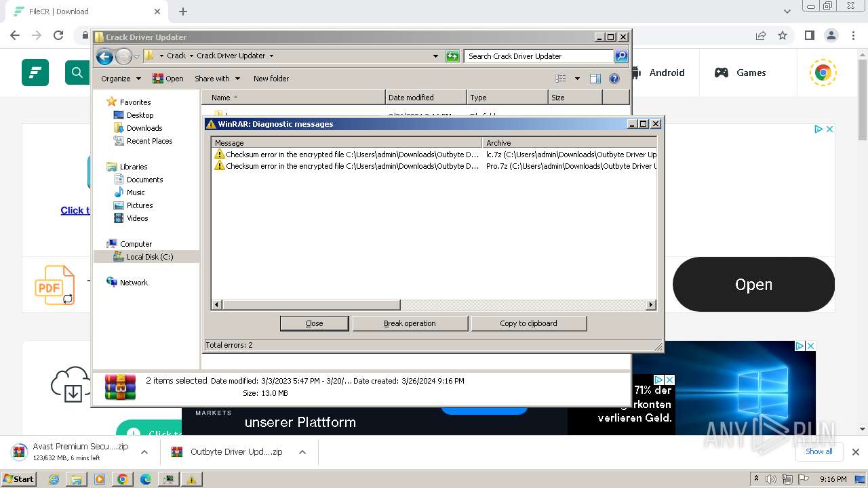Click New folder in Explorer toolbar
The width and height of the screenshot is (868, 488).
click(x=271, y=79)
